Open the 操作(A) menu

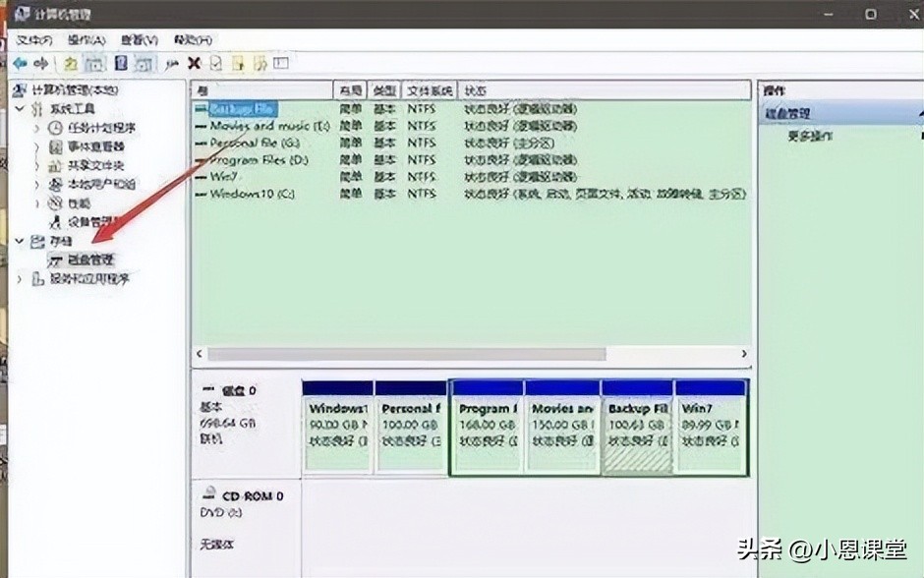click(x=82, y=40)
